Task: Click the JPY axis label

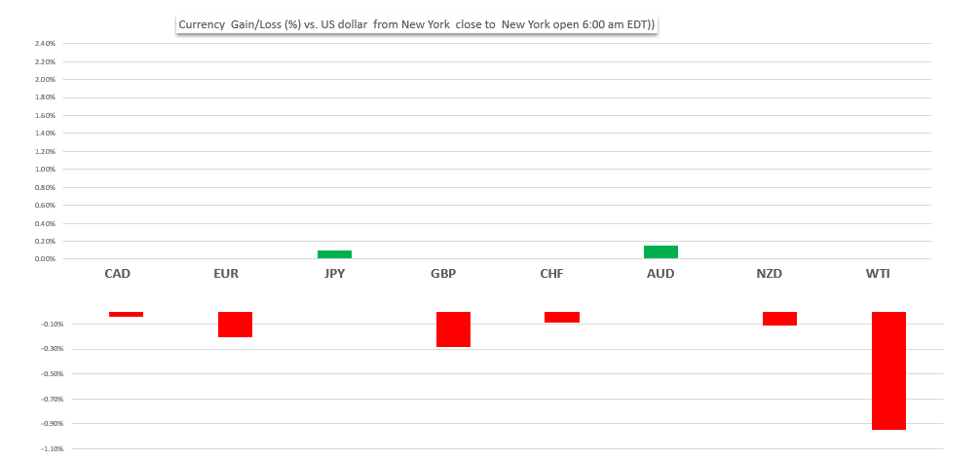Action: [x=334, y=274]
